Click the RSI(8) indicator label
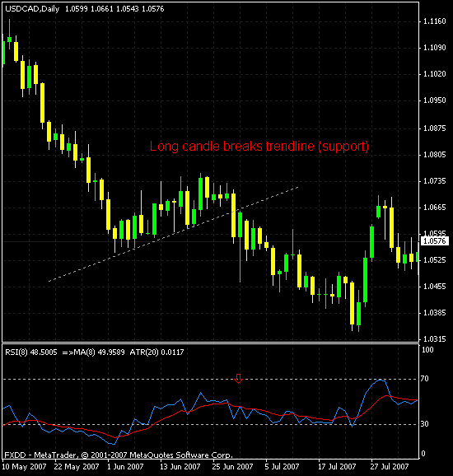 tap(31, 352)
